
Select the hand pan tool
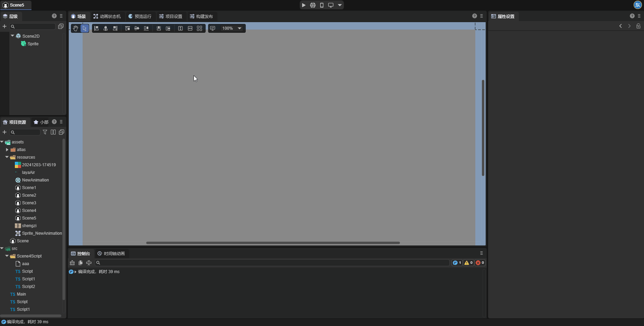(75, 28)
